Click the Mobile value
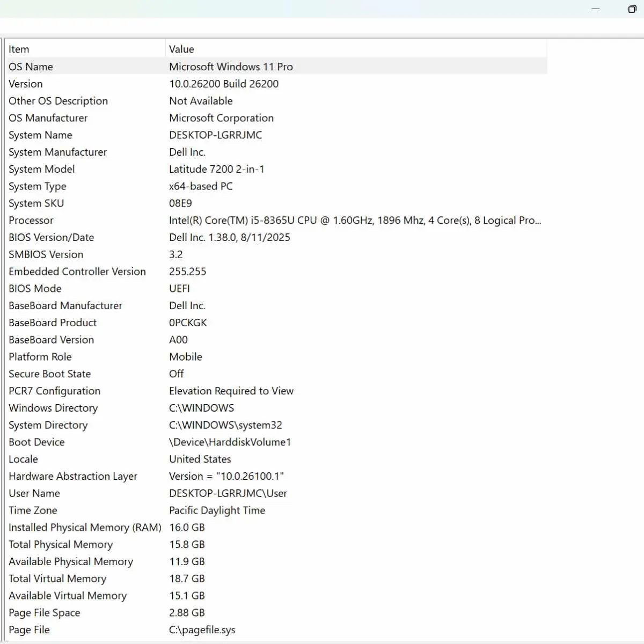The image size is (644, 644). (185, 357)
